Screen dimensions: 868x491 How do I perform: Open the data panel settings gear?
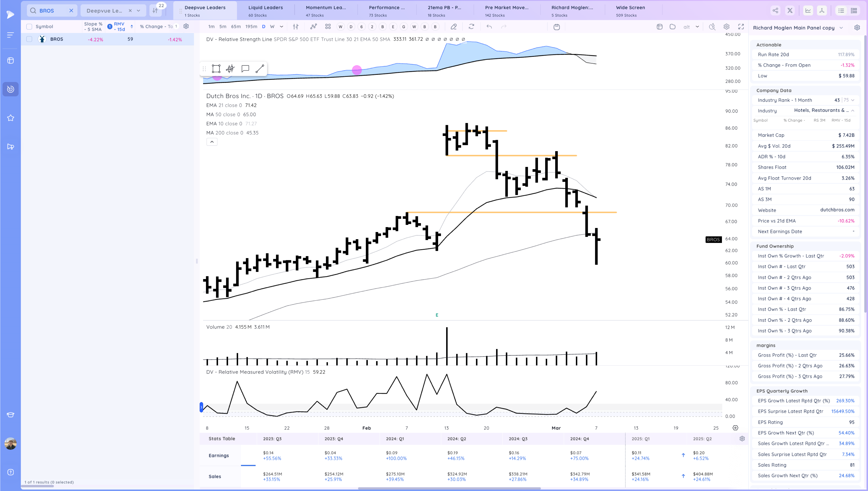coord(857,27)
